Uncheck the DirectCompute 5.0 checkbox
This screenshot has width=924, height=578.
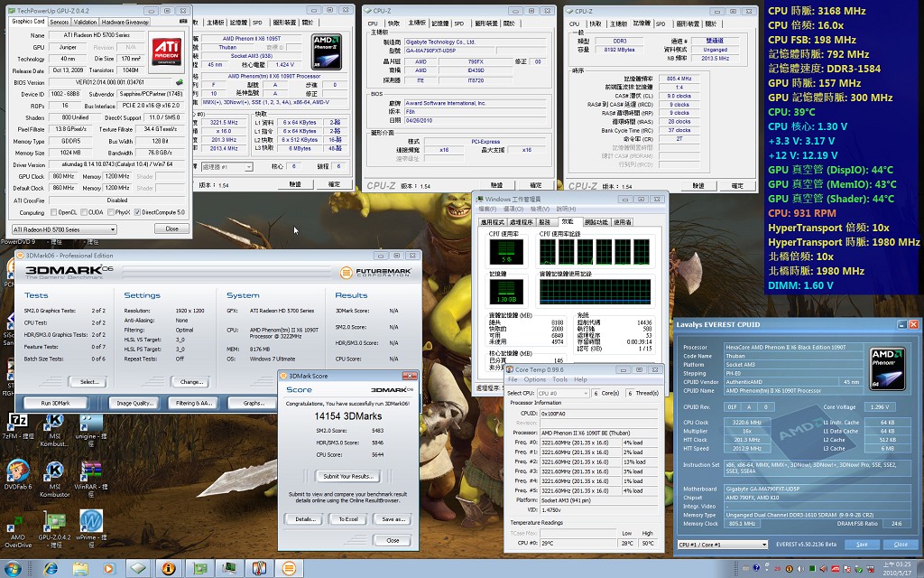[137, 212]
